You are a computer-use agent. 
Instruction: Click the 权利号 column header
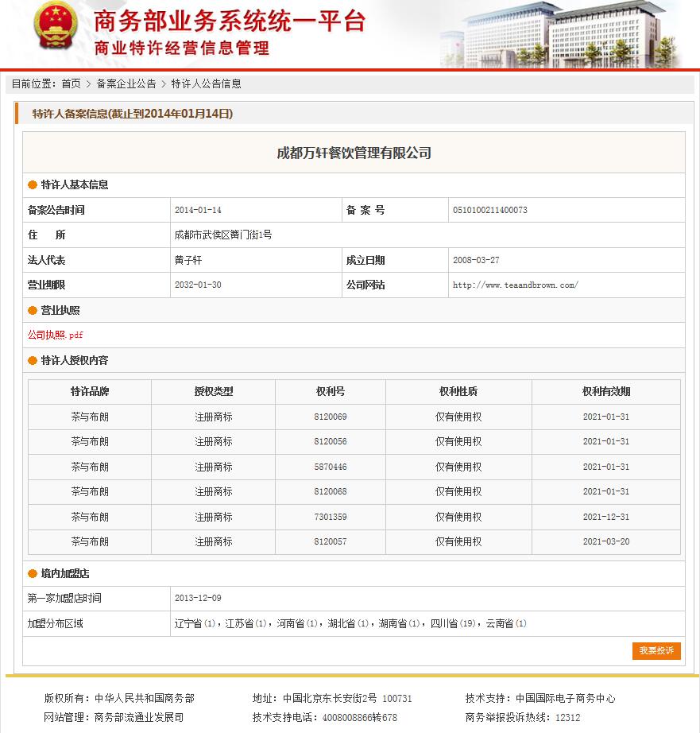[330, 392]
